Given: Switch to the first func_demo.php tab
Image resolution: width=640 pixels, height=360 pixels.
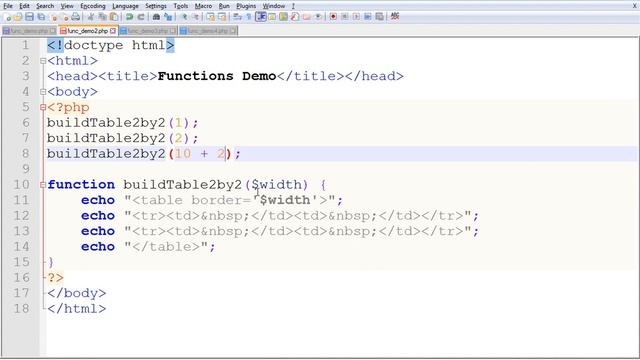Looking at the screenshot, I should click(x=29, y=31).
